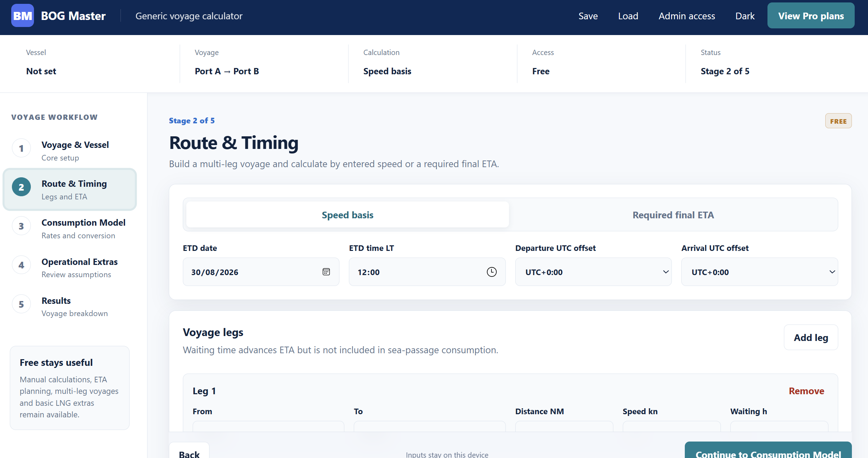Click the 'Free' access value
This screenshot has width=868, height=458.
click(x=541, y=71)
